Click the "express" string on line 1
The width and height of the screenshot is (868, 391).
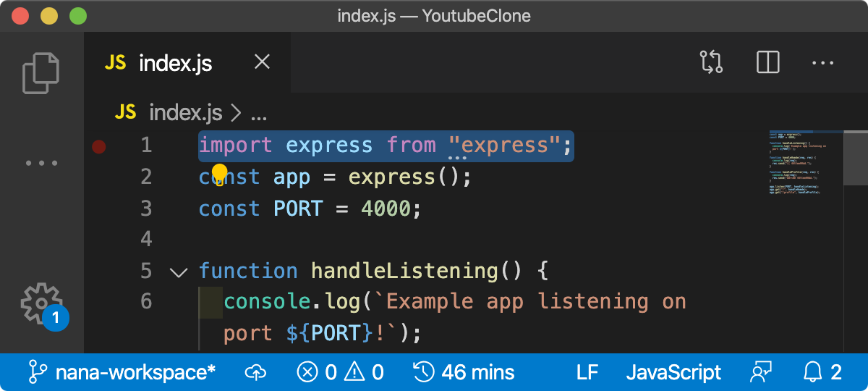click(x=504, y=145)
